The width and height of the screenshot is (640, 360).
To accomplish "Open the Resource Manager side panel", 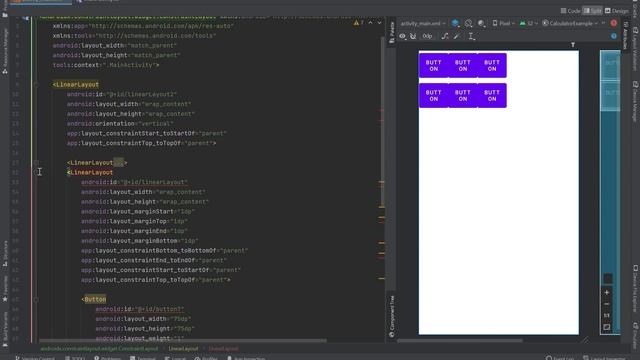I will pos(5,51).
